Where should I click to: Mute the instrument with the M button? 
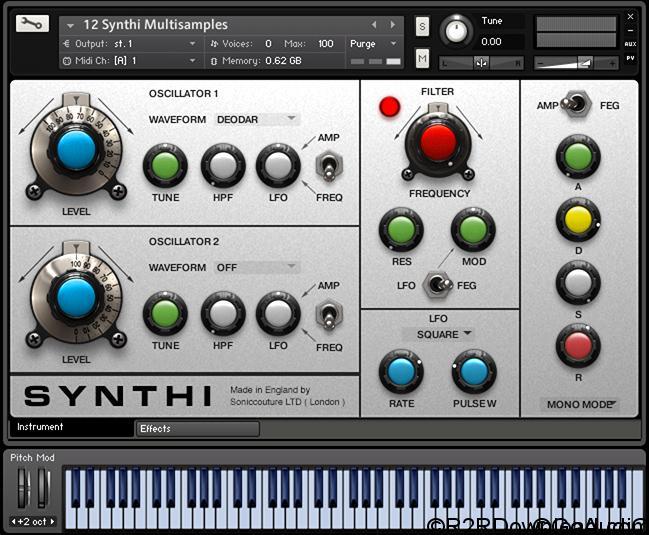pyautogui.click(x=422, y=60)
